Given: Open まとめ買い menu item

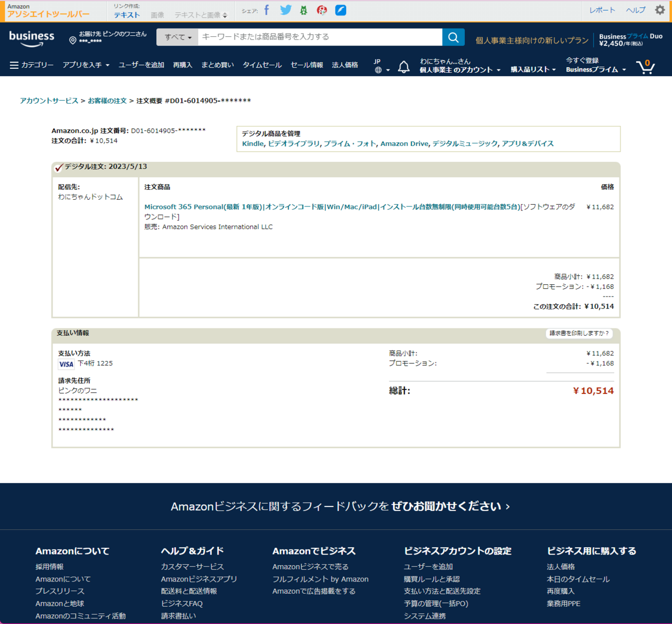Looking at the screenshot, I should click(x=218, y=65).
